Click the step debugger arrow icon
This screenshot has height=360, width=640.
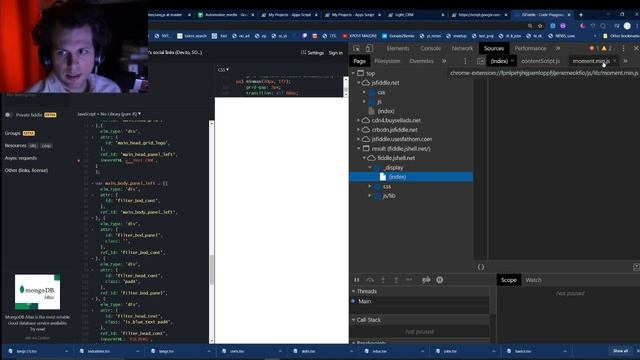pos(409,280)
